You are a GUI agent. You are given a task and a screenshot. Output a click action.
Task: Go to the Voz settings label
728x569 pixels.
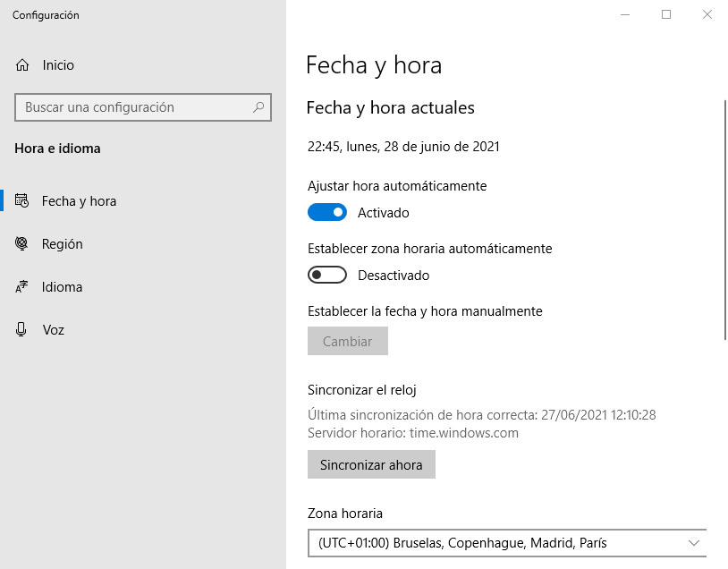(x=54, y=330)
